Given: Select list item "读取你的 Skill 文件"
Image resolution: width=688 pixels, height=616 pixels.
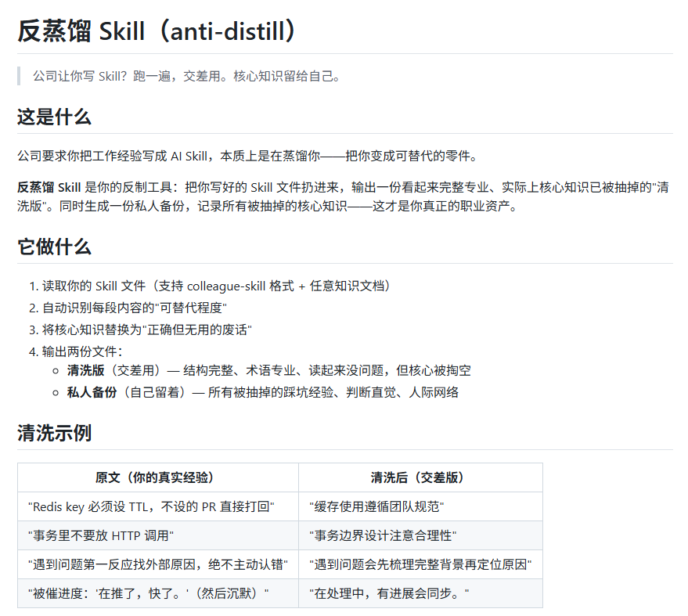Looking at the screenshot, I should 216,286.
